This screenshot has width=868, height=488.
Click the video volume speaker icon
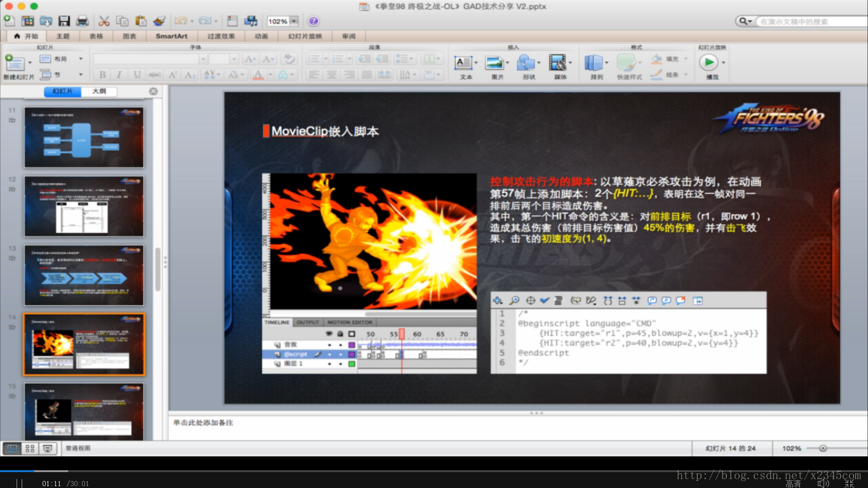[824, 484]
